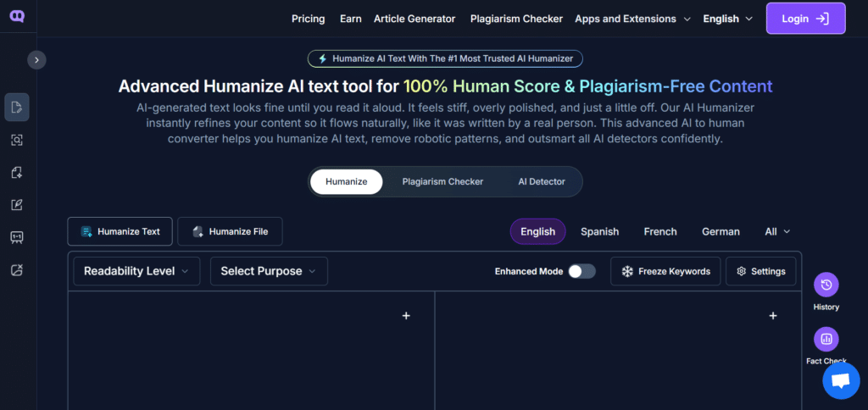Open the Fact Check icon
Image resolution: width=868 pixels, height=410 pixels.
[x=826, y=339]
